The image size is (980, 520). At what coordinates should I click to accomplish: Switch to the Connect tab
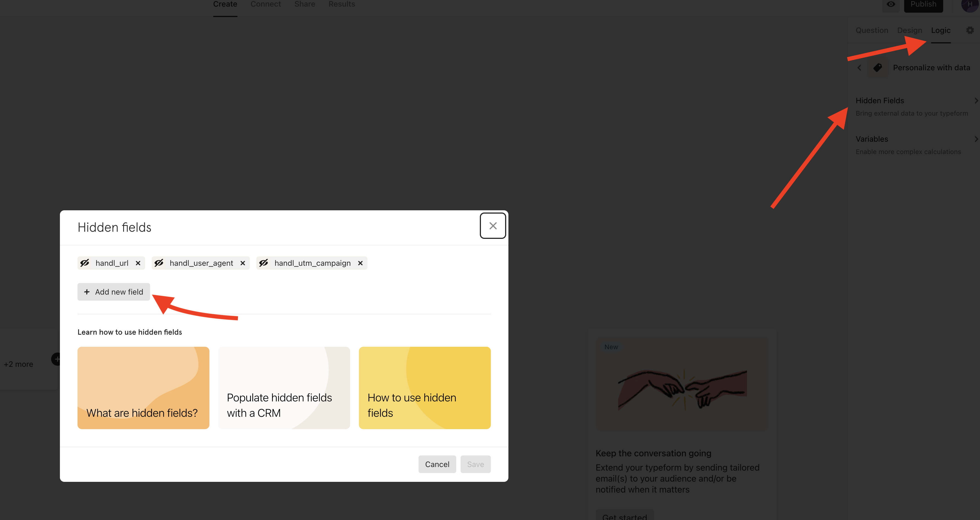[265, 4]
